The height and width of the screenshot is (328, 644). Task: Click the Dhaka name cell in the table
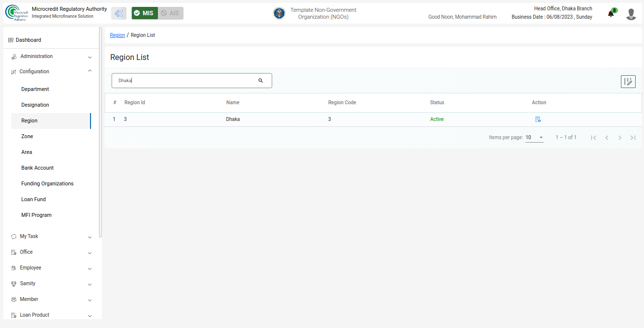(233, 119)
